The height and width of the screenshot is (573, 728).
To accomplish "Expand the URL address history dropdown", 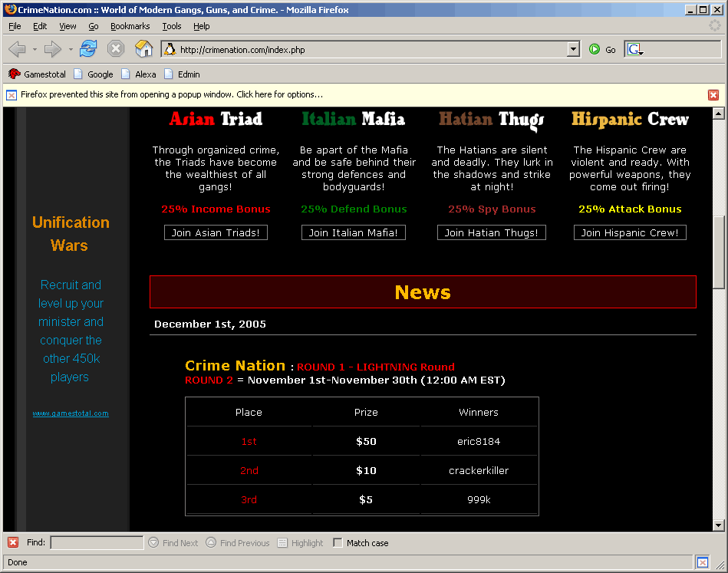I will [573, 50].
